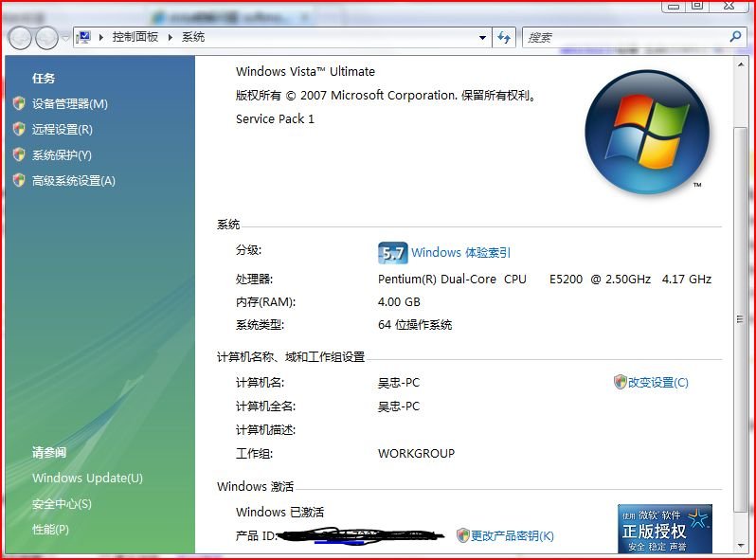756x560 pixels.
Task: Click the Pentium(R) Dual-Core processor text
Action: 545,280
